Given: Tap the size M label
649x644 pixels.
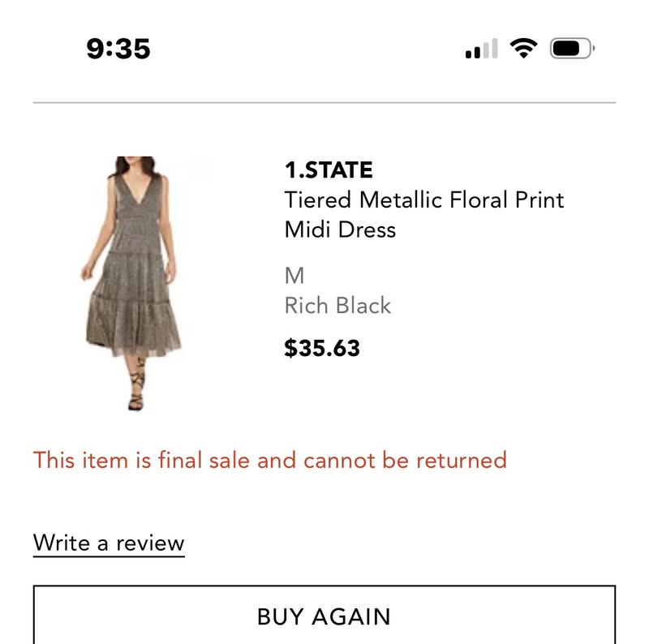Looking at the screenshot, I should point(294,276).
